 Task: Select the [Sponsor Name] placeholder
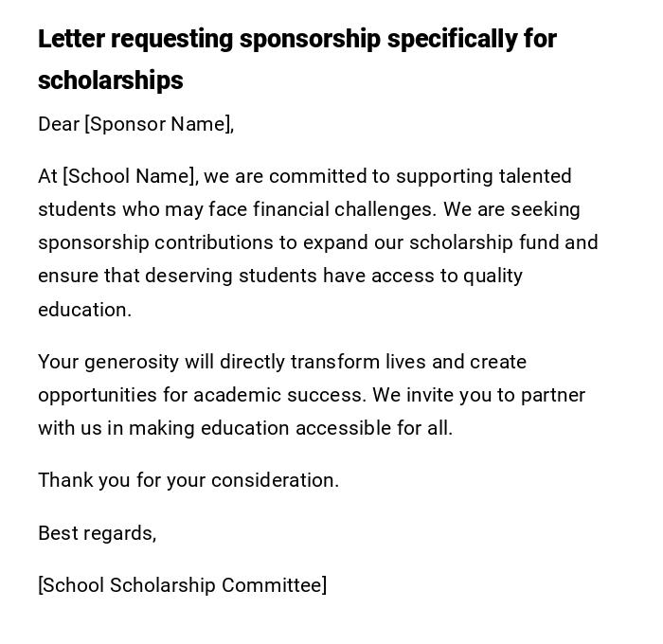[159, 124]
